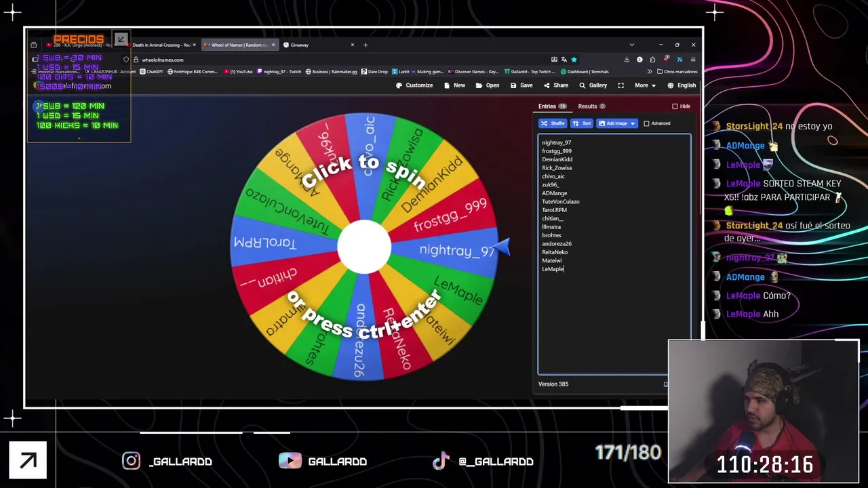Open the Making gam... bookmark
Viewport: 868px width, 488px height.
[427, 72]
